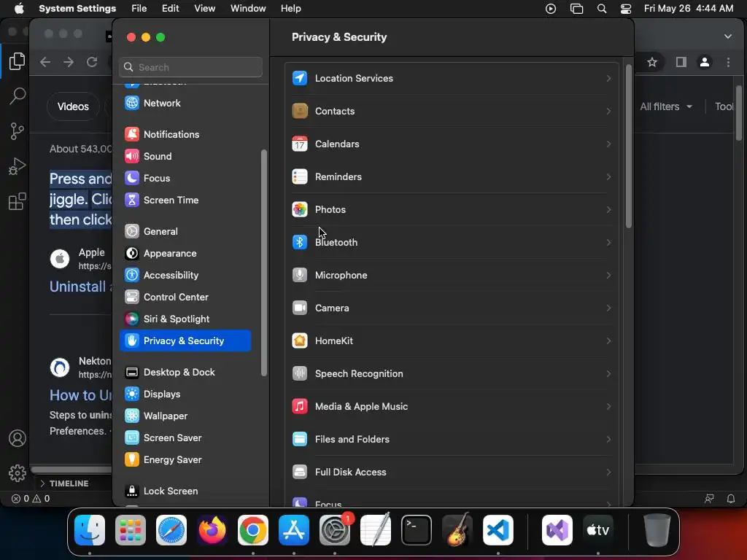Expand the Photos row chevron
This screenshot has height=560, width=747.
coord(608,209)
